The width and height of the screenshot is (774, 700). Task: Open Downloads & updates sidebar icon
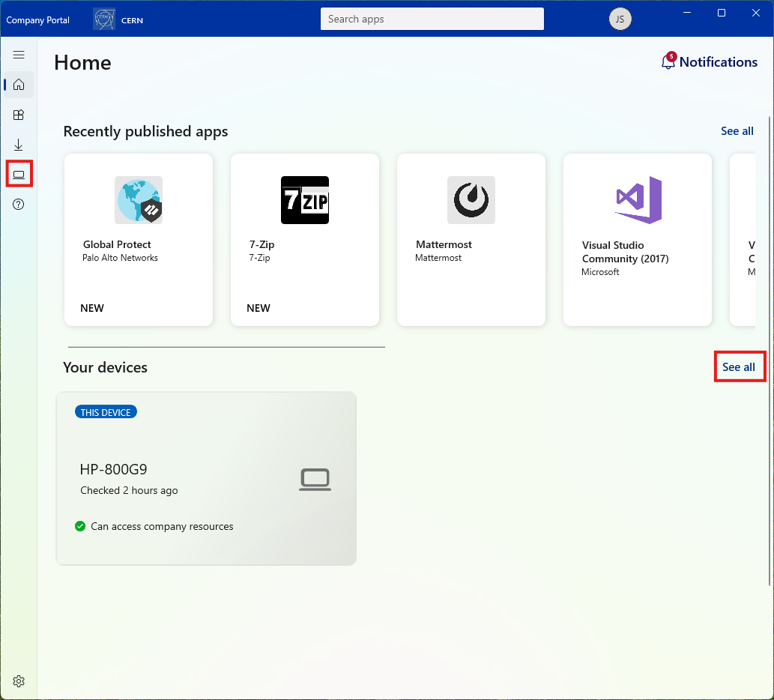click(x=19, y=145)
